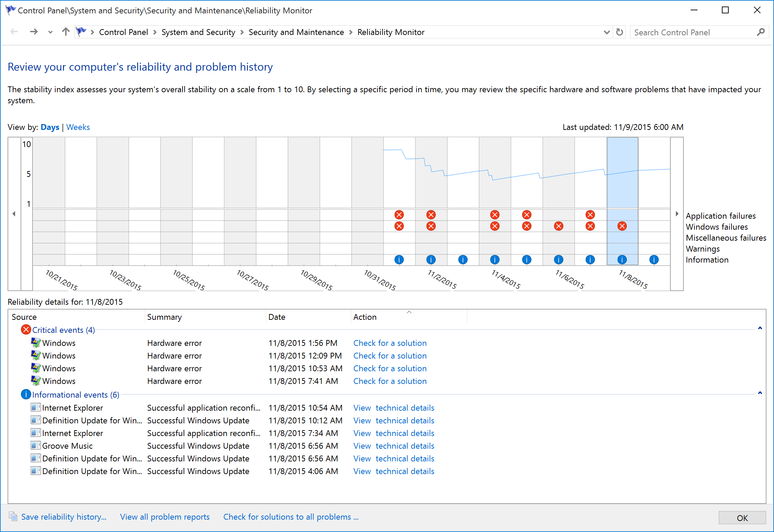
Task: Switch chart view to Weeks
Action: click(78, 127)
